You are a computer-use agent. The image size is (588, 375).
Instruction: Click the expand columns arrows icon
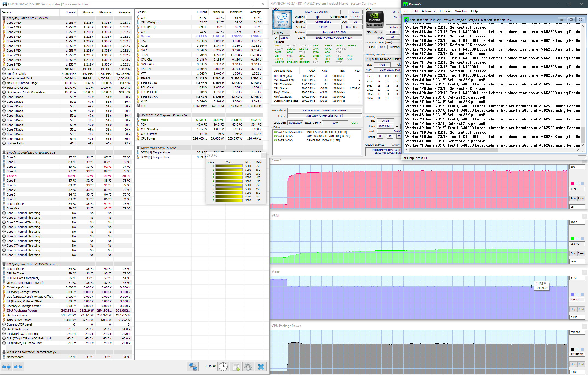6,367
